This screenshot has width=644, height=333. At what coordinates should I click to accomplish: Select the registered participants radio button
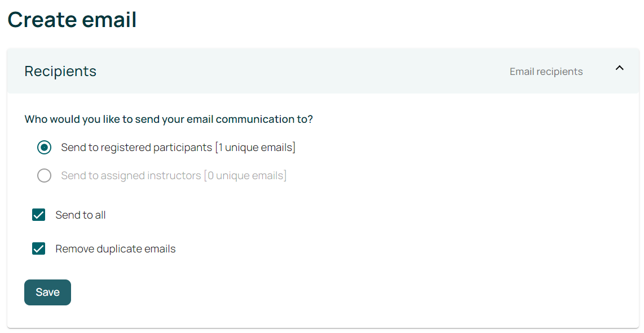point(44,148)
